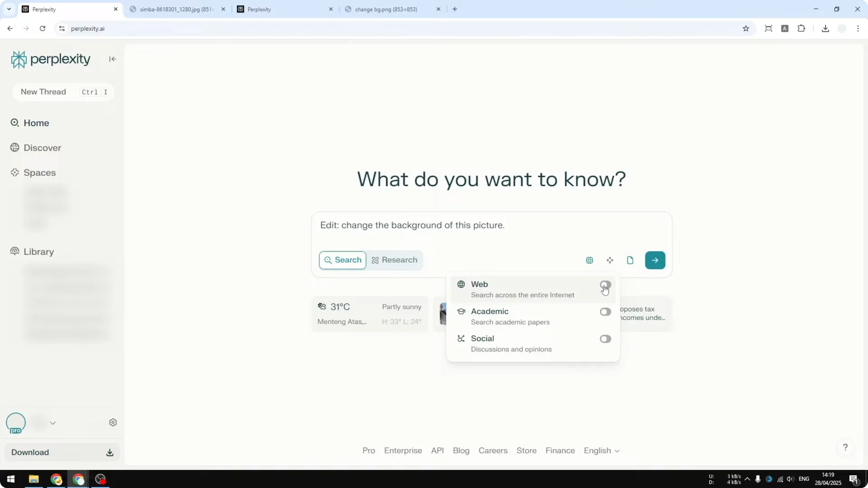Open Discover in the sidebar
Viewport: 868px width, 488px height.
coord(42,148)
